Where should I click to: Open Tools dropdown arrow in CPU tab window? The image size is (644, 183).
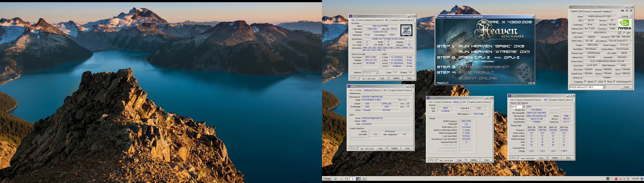pyautogui.click(x=388, y=78)
